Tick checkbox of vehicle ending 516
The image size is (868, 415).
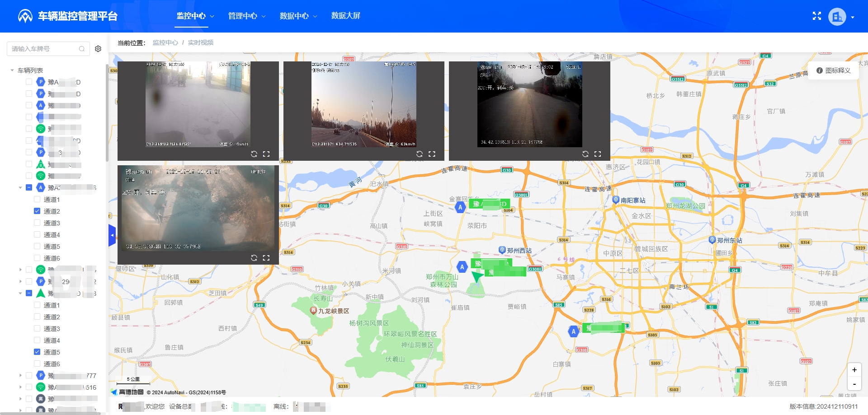(29, 387)
